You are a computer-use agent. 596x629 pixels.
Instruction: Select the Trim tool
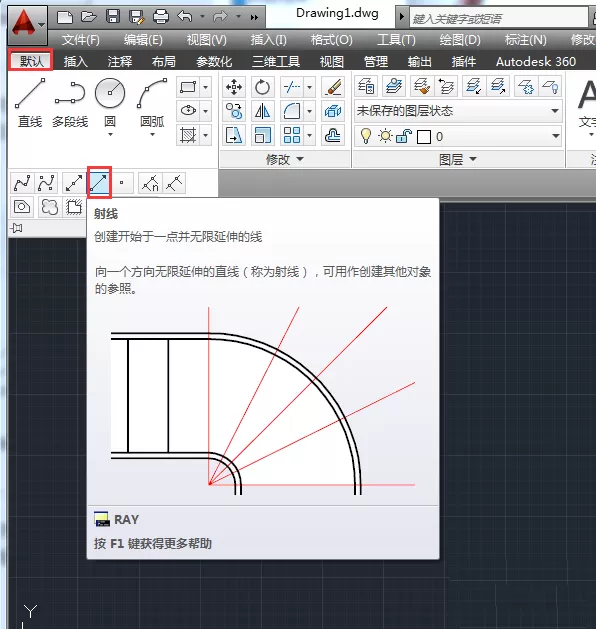(292, 87)
